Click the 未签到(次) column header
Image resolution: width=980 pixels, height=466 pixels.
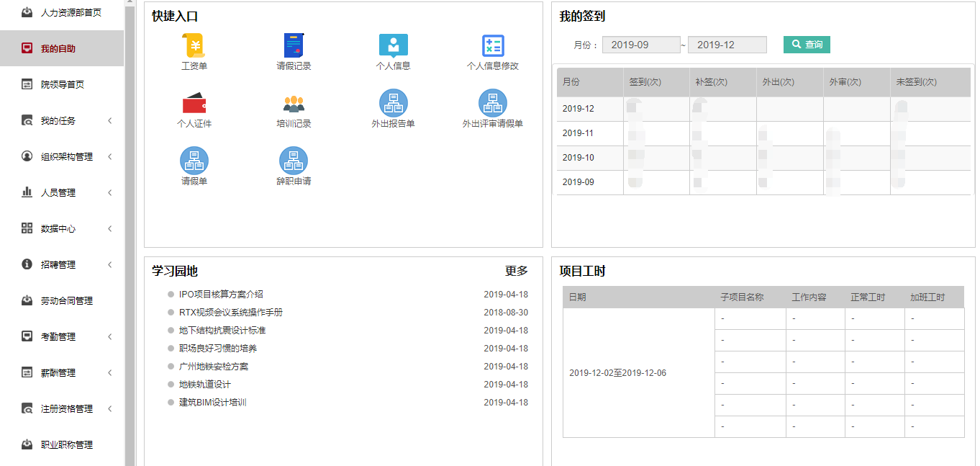click(930, 82)
